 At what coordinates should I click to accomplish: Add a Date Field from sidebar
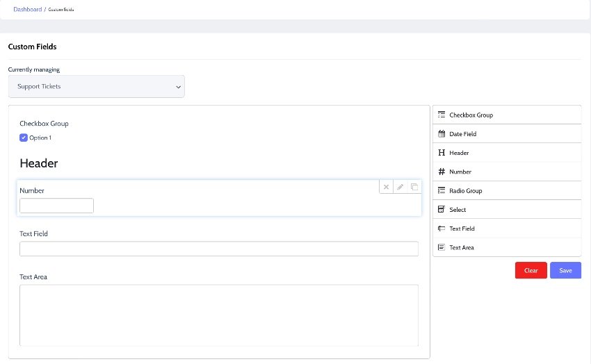tap(507, 133)
